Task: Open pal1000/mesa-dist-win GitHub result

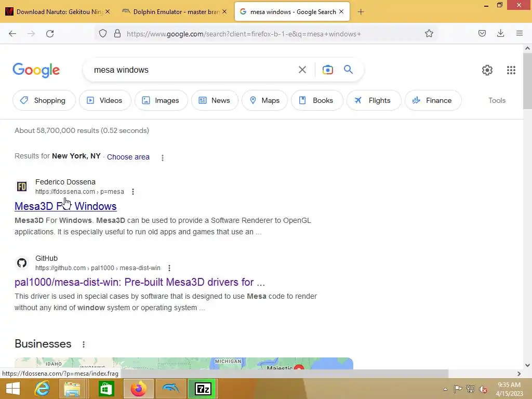Action: pyautogui.click(x=139, y=282)
